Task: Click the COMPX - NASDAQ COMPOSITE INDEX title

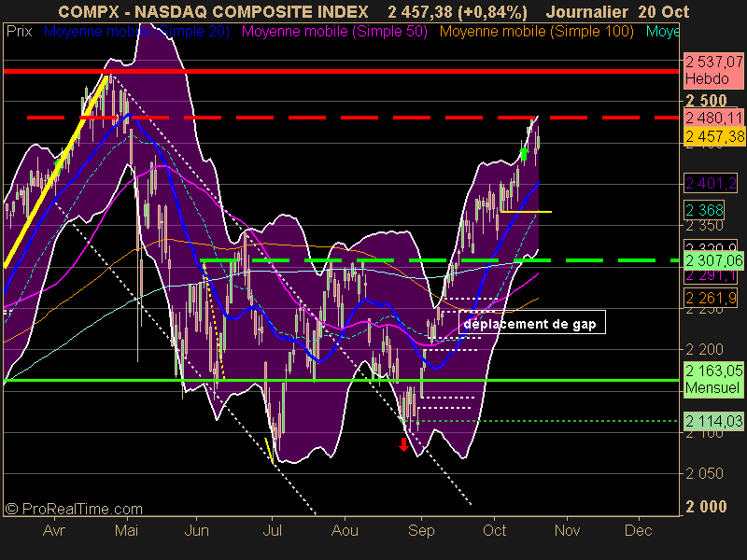Action: (213, 12)
